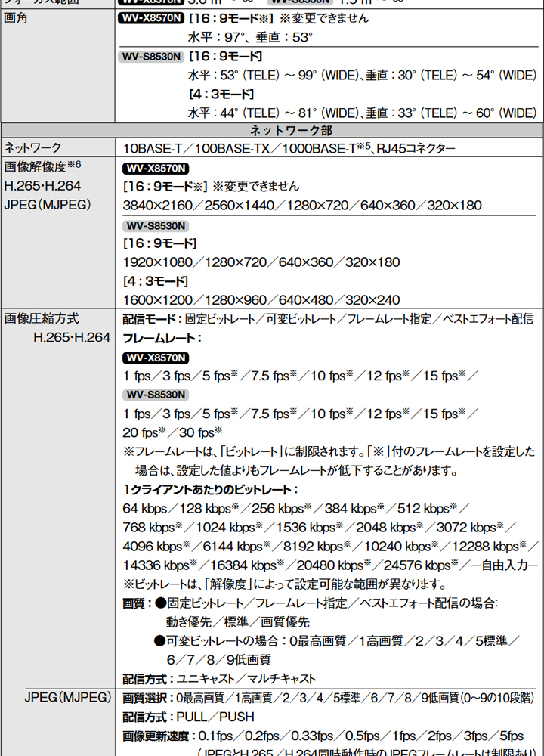Select "0.1fps" refresh rate value

coord(216,736)
